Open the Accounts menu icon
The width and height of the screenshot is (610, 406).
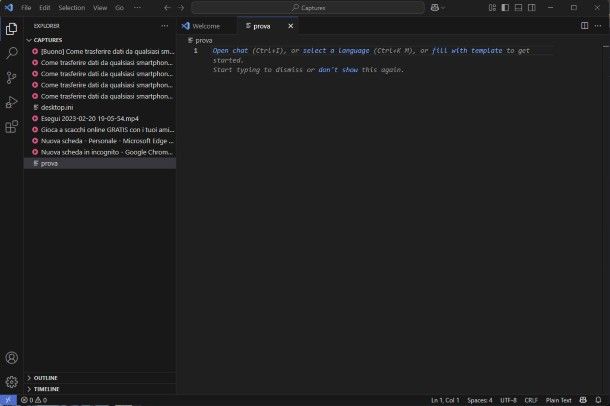pyautogui.click(x=12, y=357)
